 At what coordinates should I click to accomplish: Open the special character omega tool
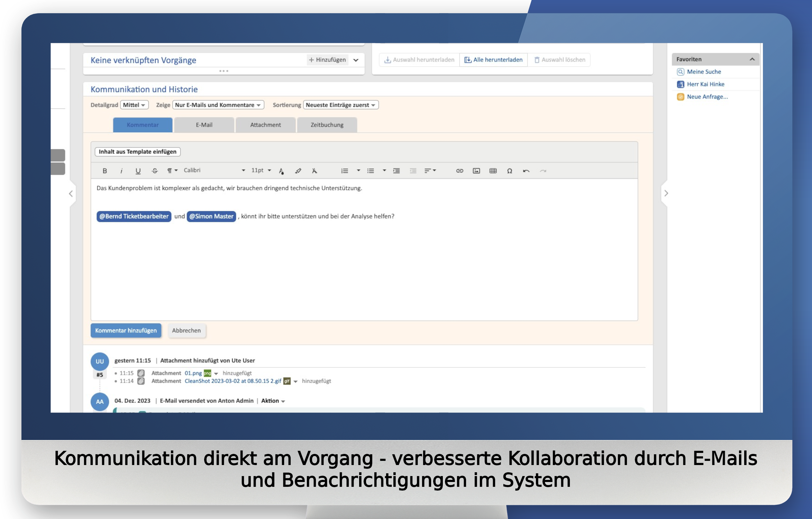tap(510, 171)
